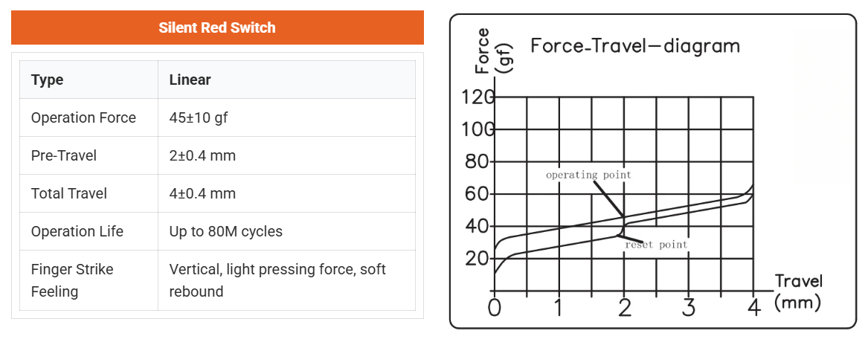The height and width of the screenshot is (342, 868).
Task: Click the 120 tick on Force axis
Action: pos(478,97)
